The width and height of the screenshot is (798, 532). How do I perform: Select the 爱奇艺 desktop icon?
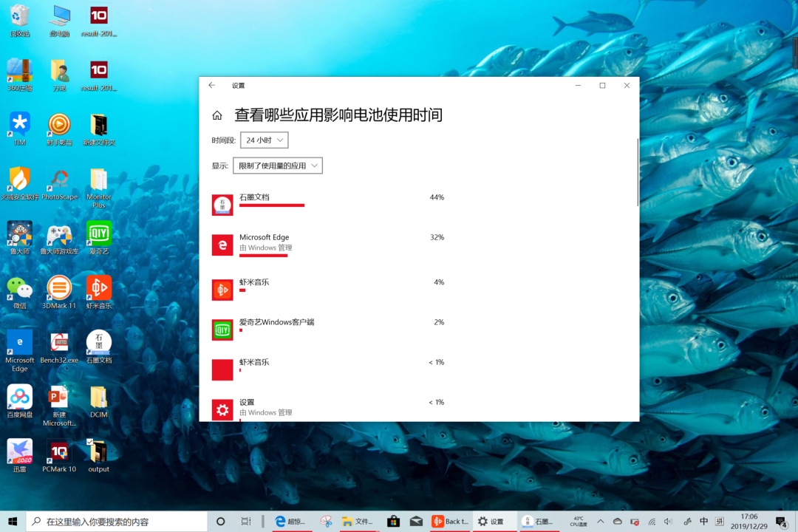[99, 238]
